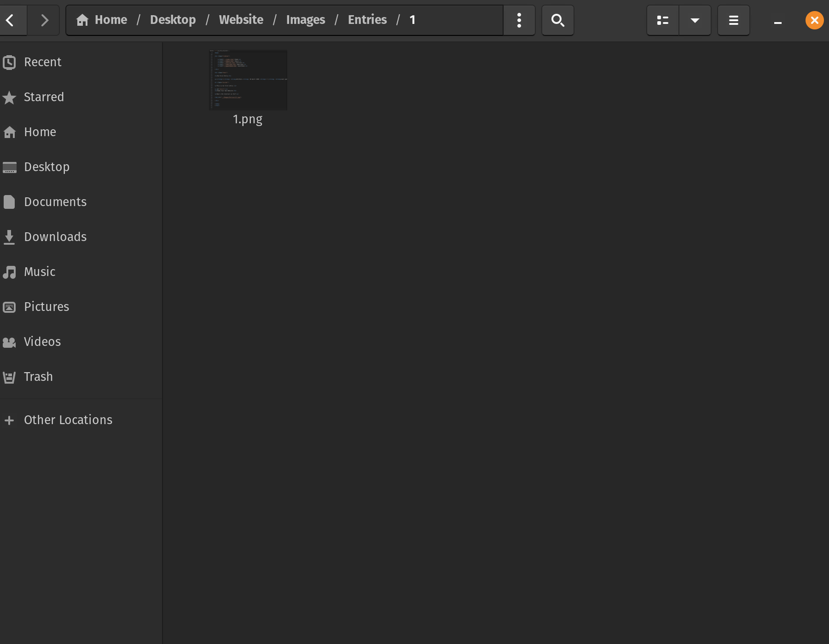Open the hamburger main menu
Viewport: 829px width, 644px height.
[x=733, y=20]
